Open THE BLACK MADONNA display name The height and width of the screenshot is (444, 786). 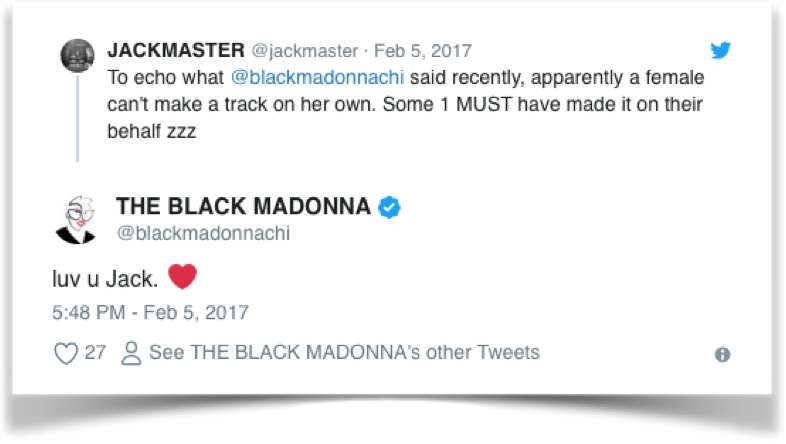pyautogui.click(x=243, y=207)
